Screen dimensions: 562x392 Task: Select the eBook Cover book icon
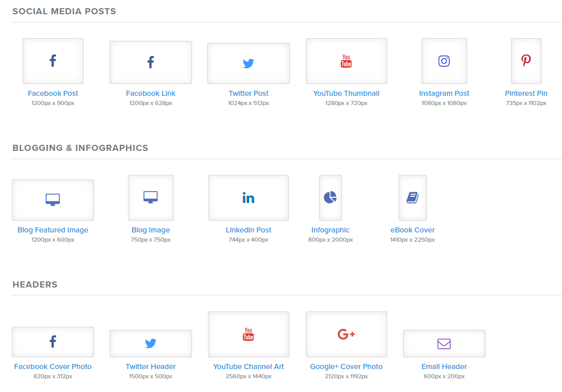tap(412, 198)
